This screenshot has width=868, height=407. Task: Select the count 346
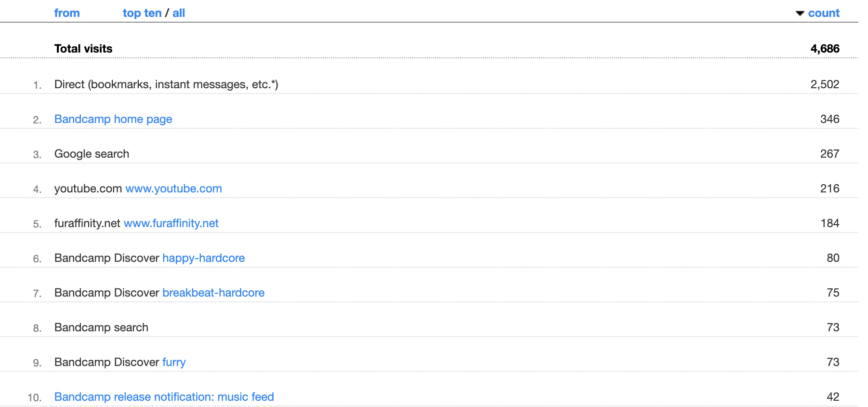[x=829, y=119]
